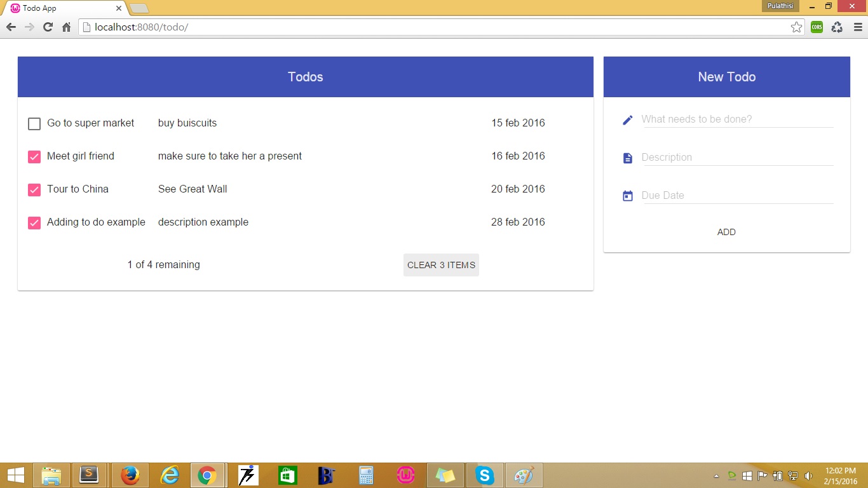
Task: Click the browser forward arrow
Action: coord(29,27)
